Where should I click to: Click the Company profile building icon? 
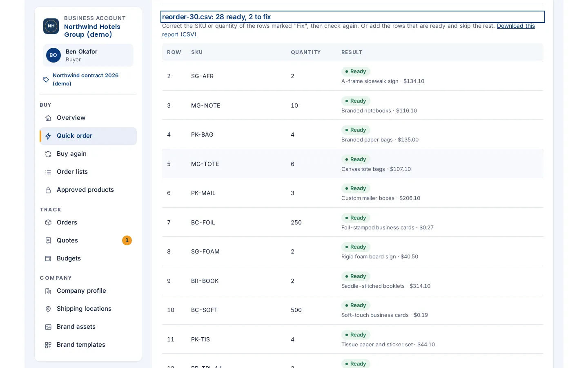point(48,291)
